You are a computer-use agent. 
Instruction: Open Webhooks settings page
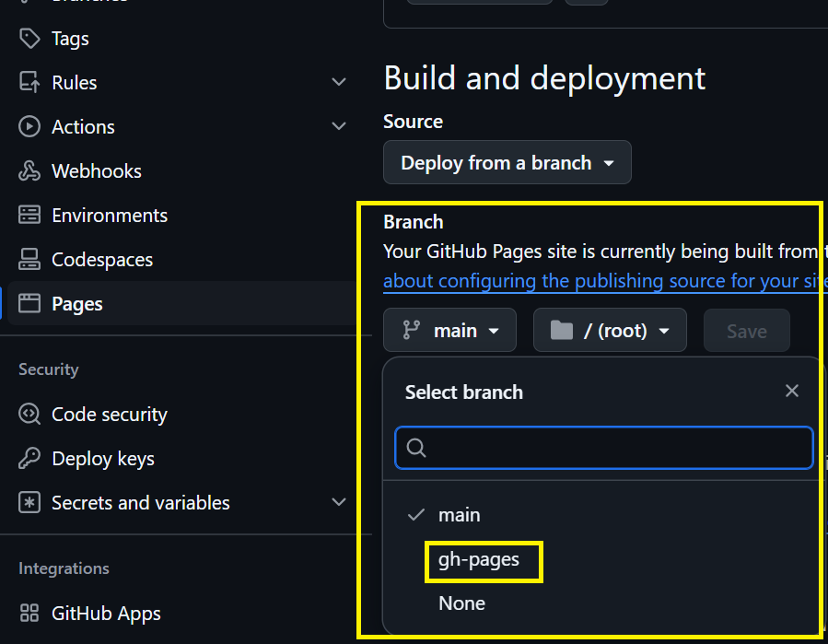click(97, 171)
